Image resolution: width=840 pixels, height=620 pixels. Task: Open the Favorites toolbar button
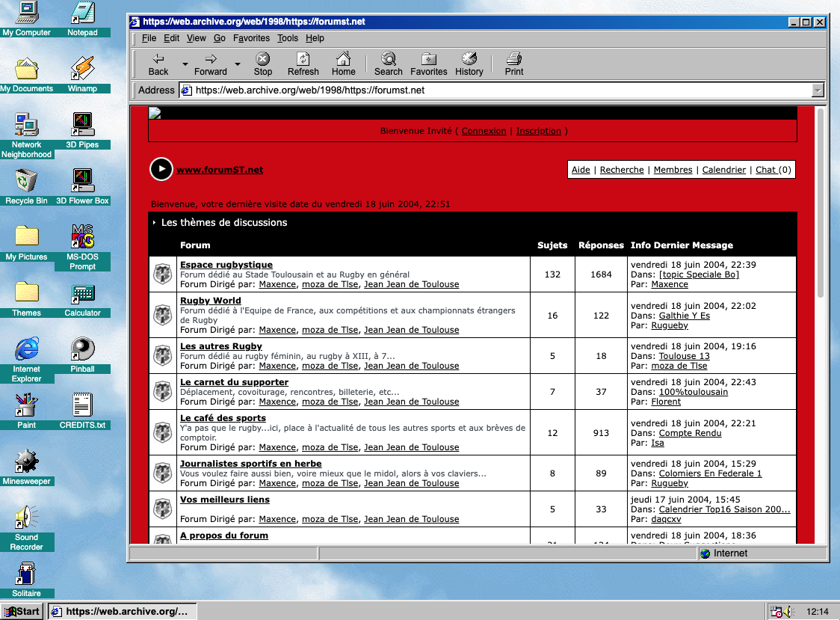click(x=428, y=64)
